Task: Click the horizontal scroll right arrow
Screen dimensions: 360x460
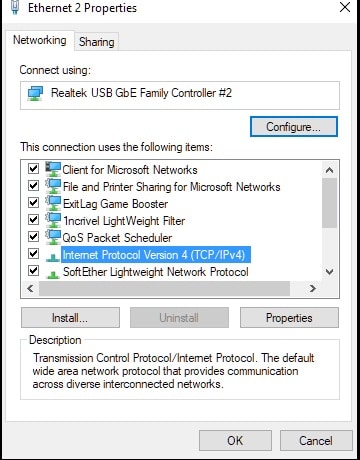Action: 312,288
